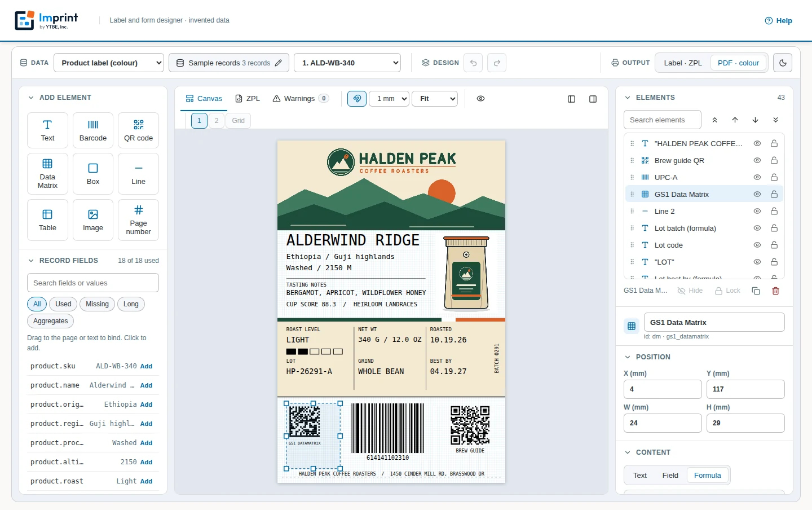Toggle left panel layout icon
The height and width of the screenshot is (510, 812).
point(571,99)
